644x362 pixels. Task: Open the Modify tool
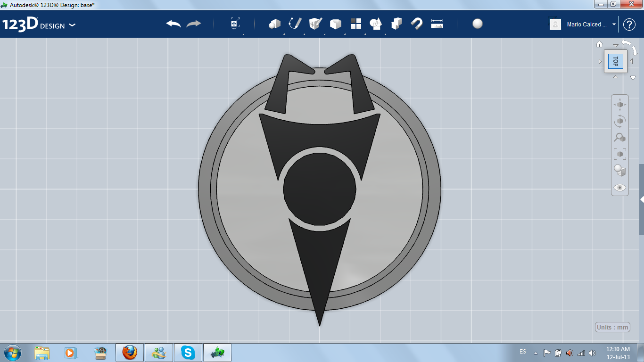336,24
